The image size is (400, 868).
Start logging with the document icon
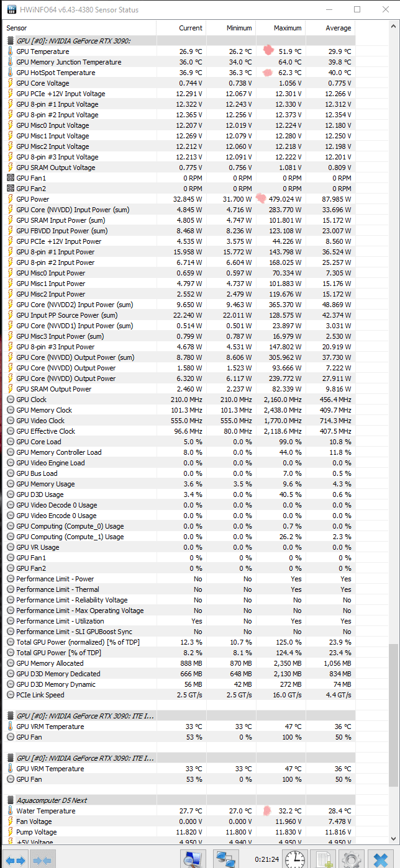click(x=323, y=859)
